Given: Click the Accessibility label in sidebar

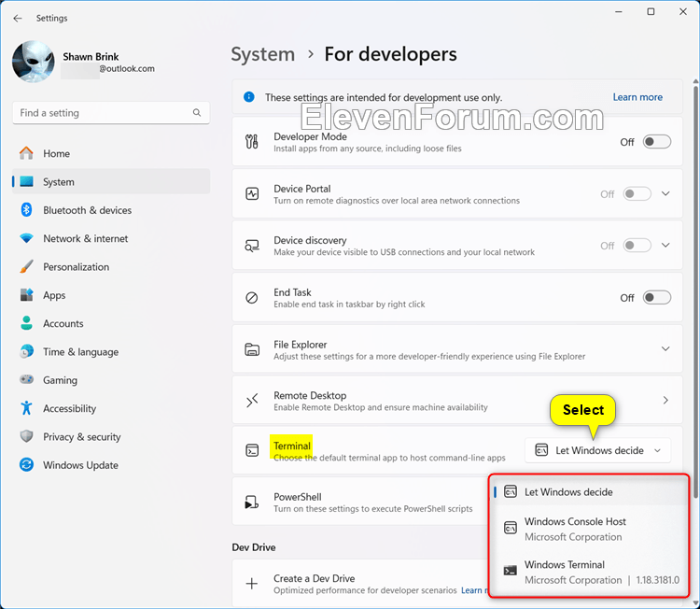Looking at the screenshot, I should [x=70, y=408].
